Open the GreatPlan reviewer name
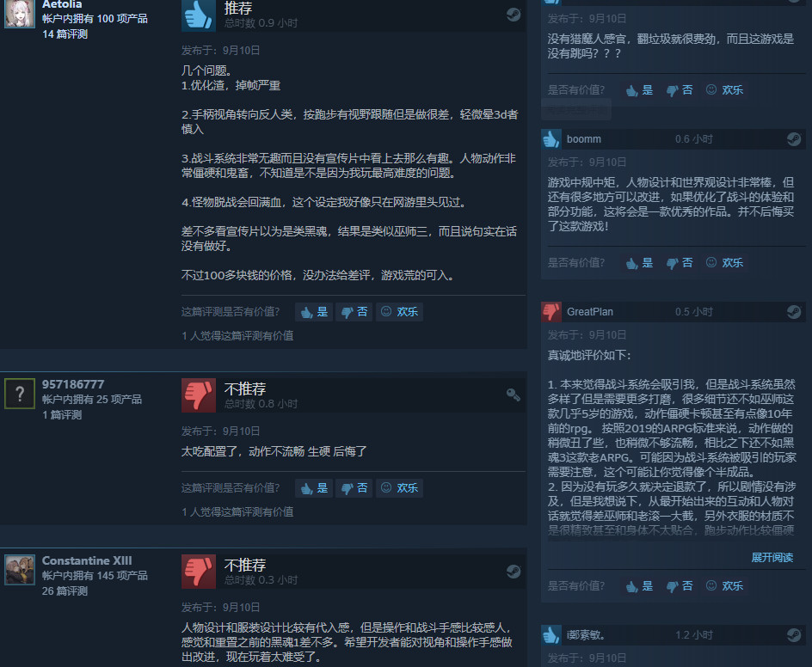Screen dimensions: 812x667 [590, 312]
